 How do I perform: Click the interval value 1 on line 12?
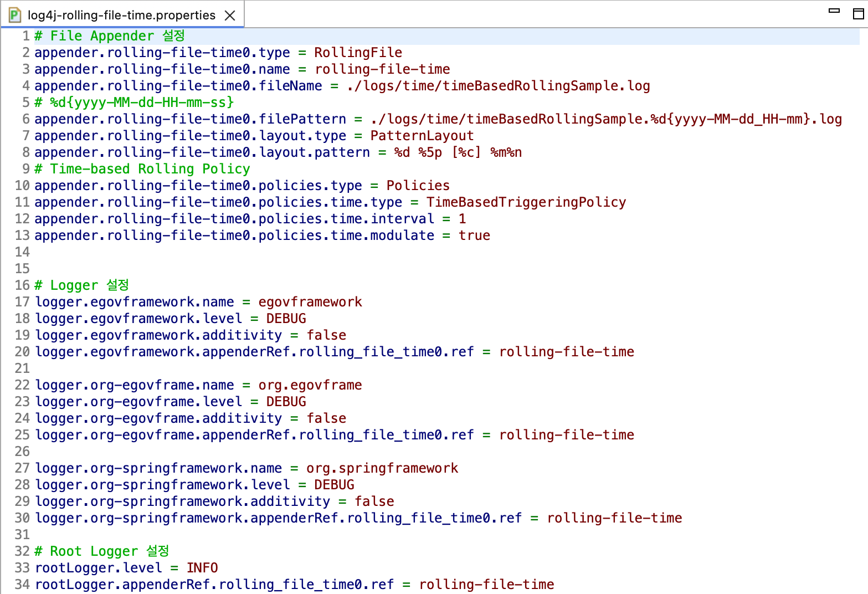pos(462,219)
